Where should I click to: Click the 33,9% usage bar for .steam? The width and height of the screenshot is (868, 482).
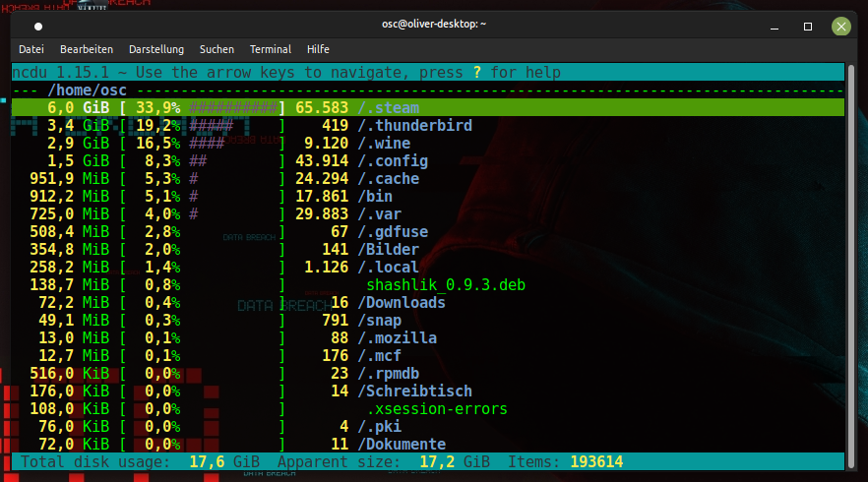(x=233, y=108)
